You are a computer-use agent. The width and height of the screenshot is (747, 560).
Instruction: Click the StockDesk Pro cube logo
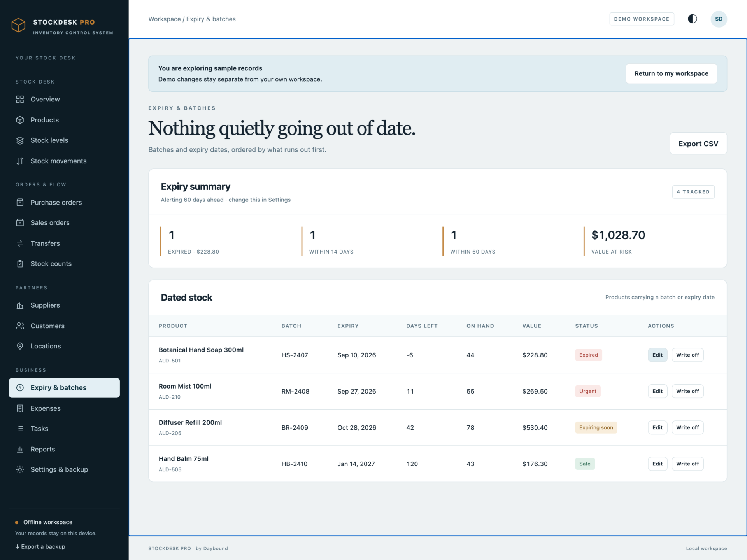click(x=18, y=25)
